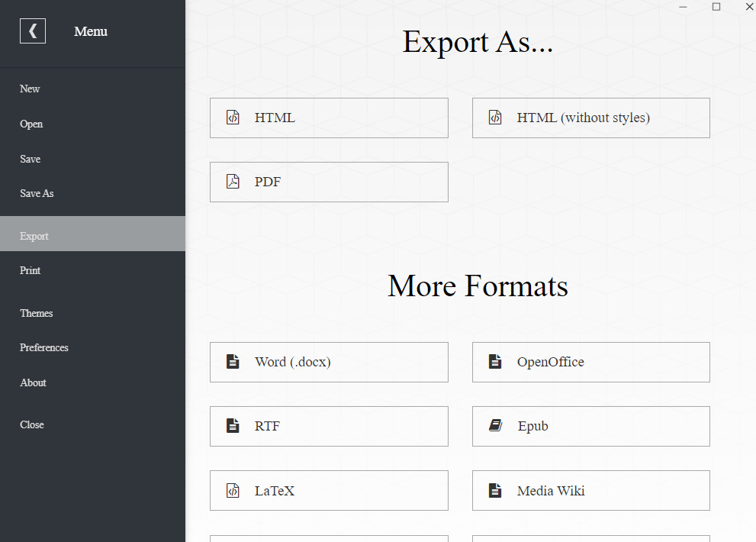Click the Menu title text
756x542 pixels.
coord(91,31)
